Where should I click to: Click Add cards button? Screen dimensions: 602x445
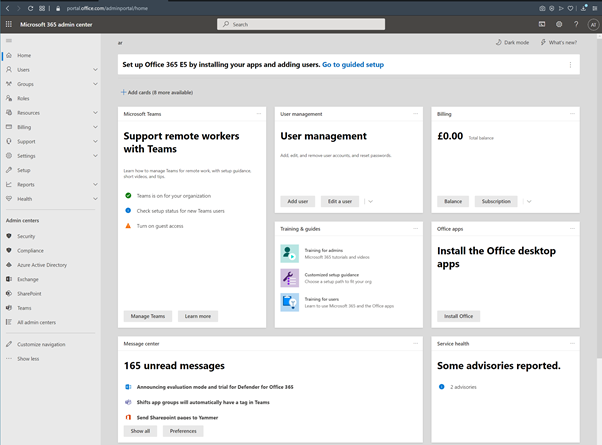tap(157, 92)
